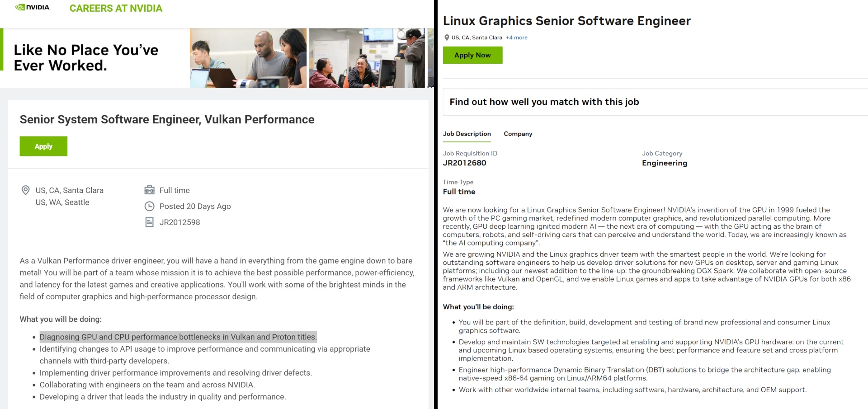The image size is (868, 409).
Task: Click the left team photo in banner
Action: point(248,58)
